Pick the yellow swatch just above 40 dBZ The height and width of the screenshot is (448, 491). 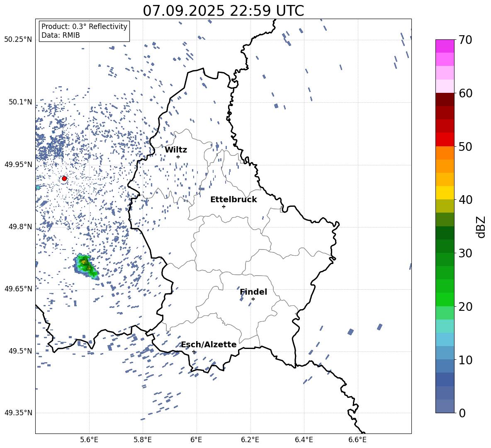445,193
